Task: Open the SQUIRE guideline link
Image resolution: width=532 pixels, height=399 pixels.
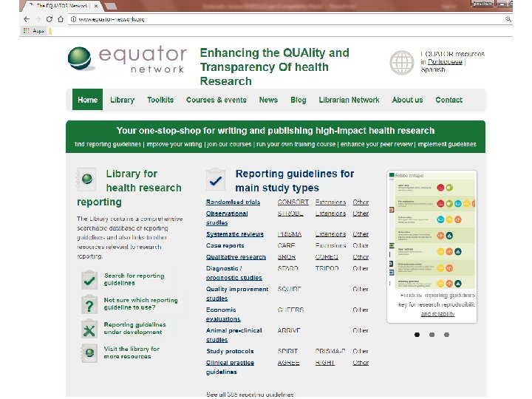Action: (289, 289)
